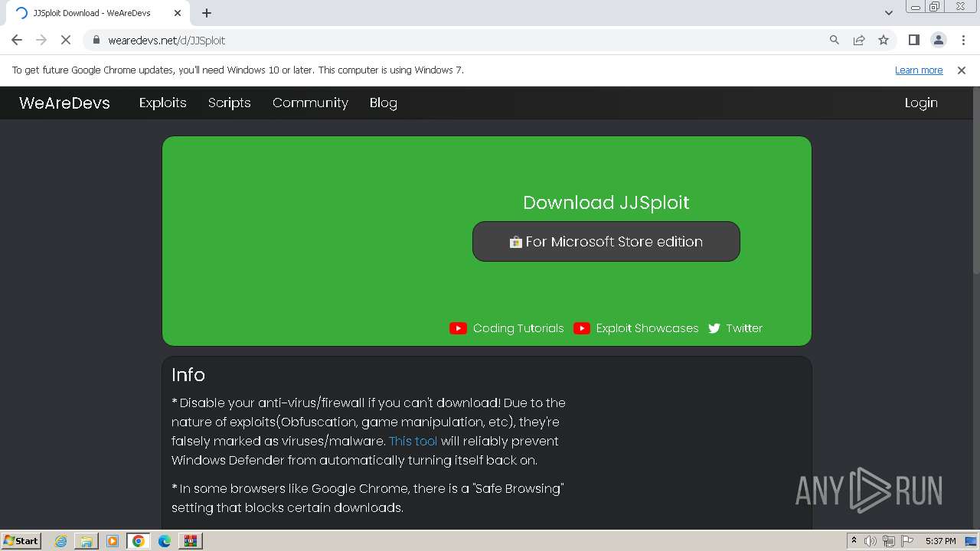The height and width of the screenshot is (551, 980).
Task: Open the Windows Start button
Action: point(21,540)
